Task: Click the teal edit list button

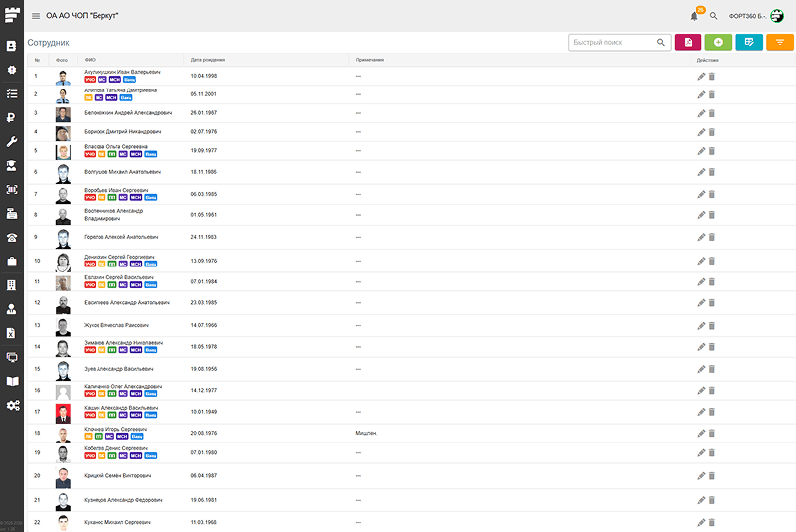Action: pos(749,42)
